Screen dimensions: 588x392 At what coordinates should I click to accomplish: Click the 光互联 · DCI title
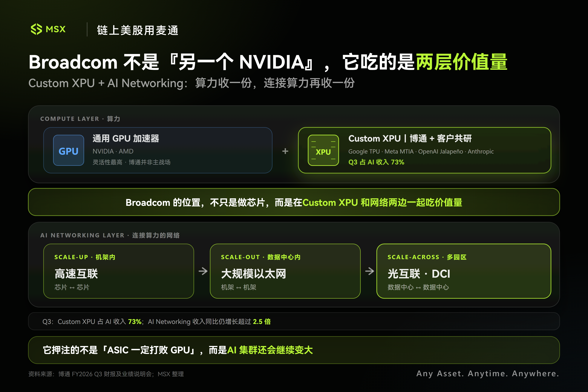(419, 274)
